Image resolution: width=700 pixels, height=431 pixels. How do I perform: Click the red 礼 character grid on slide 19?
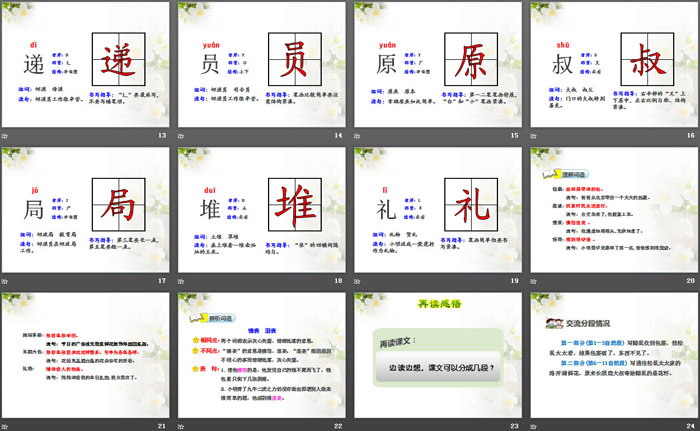click(x=471, y=205)
